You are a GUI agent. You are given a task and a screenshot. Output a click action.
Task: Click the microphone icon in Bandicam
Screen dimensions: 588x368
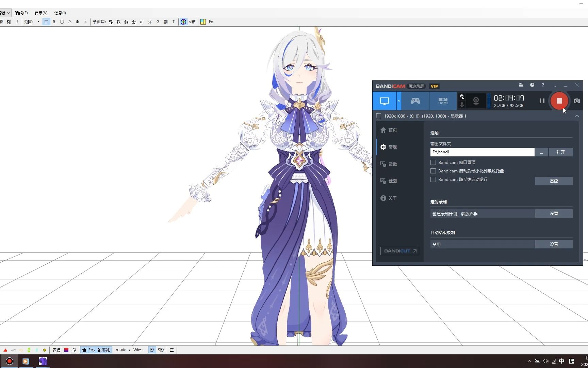pos(462,105)
